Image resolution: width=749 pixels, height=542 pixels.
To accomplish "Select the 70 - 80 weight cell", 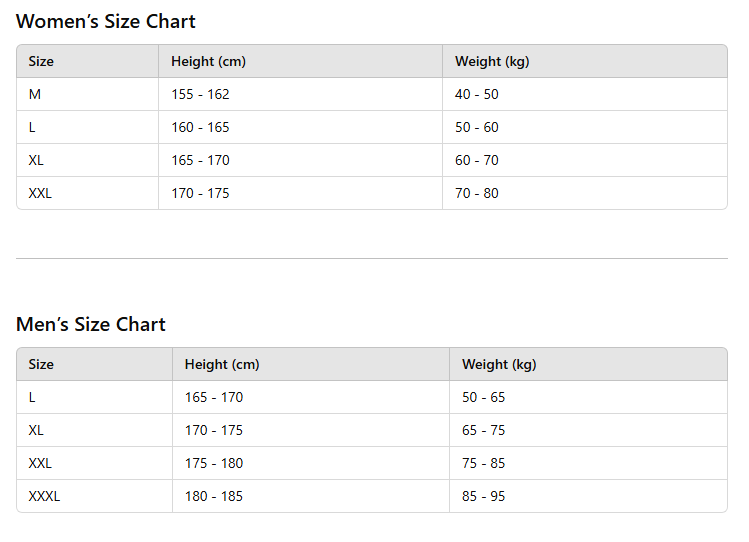I will pyautogui.click(x=477, y=193).
